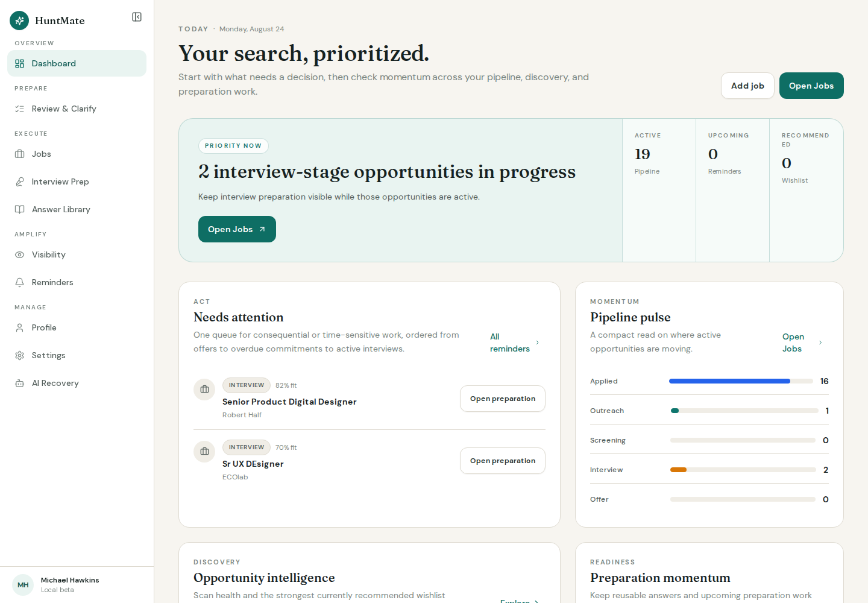Click the Interview progress bar

(743, 470)
